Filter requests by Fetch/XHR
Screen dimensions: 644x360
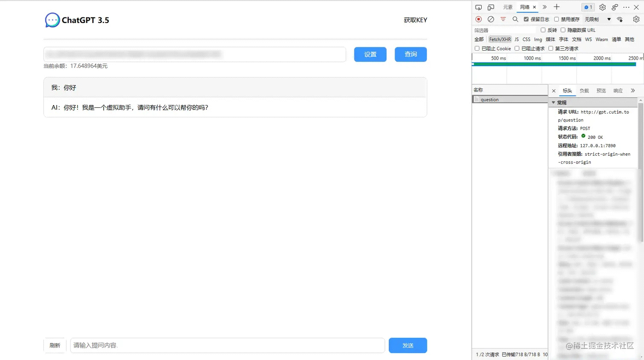[500, 39]
